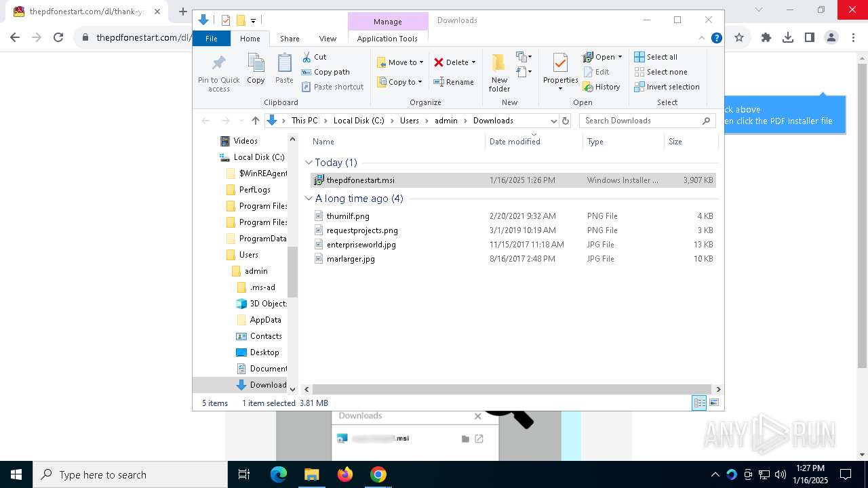Click Select all in ribbon
The width and height of the screenshot is (868, 488).
[656, 57]
